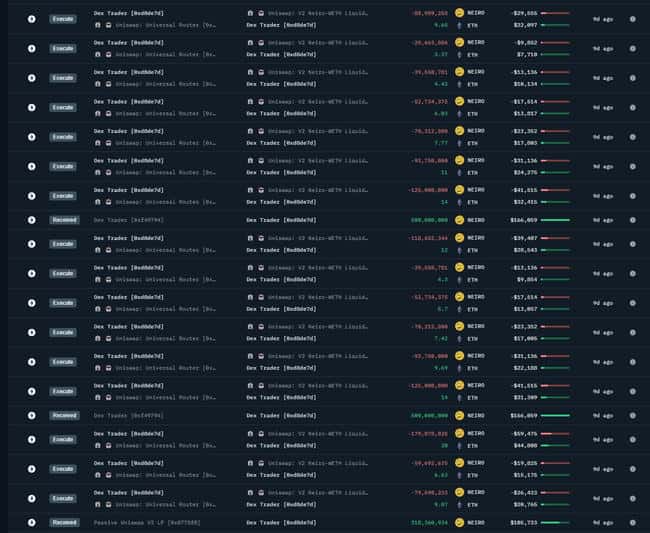Expand the transaction row with -$39,487 NEIRO
650x533 pixels.
tap(31, 243)
